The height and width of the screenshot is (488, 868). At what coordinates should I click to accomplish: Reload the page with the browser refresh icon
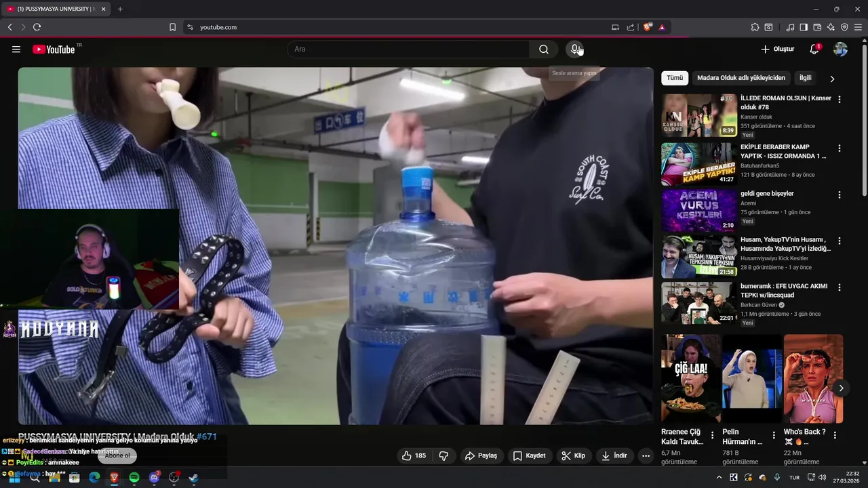coord(37,27)
